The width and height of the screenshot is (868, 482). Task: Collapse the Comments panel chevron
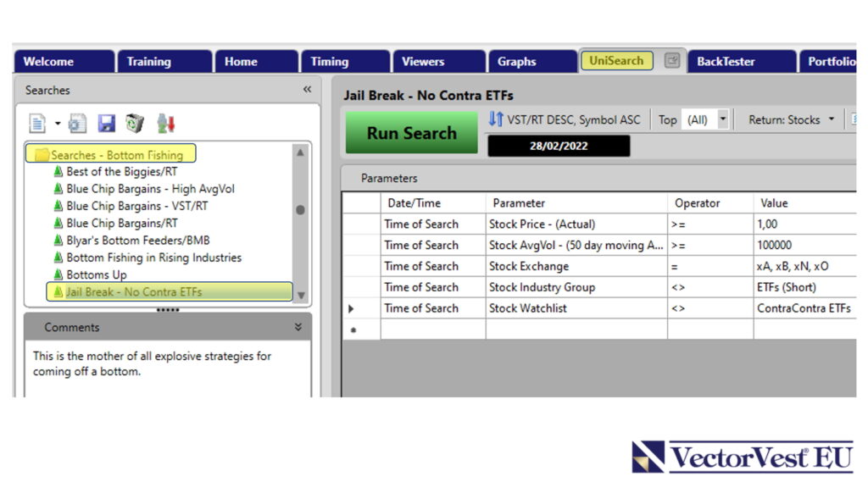(298, 327)
